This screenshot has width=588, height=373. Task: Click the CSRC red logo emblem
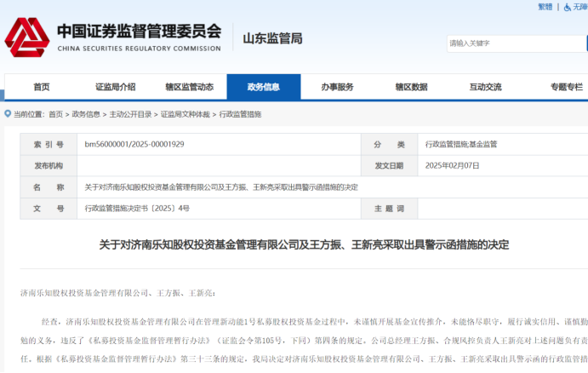tap(26, 37)
